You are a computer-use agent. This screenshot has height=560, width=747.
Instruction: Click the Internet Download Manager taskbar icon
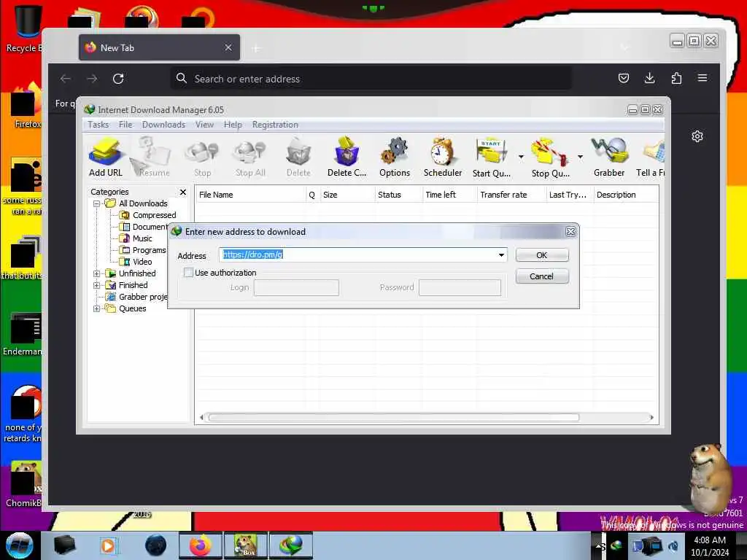[291, 545]
